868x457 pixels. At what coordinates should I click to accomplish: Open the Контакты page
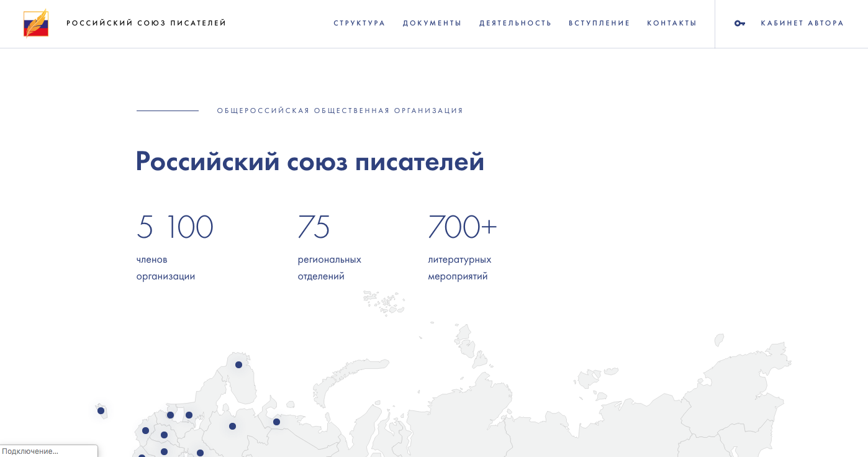point(672,24)
